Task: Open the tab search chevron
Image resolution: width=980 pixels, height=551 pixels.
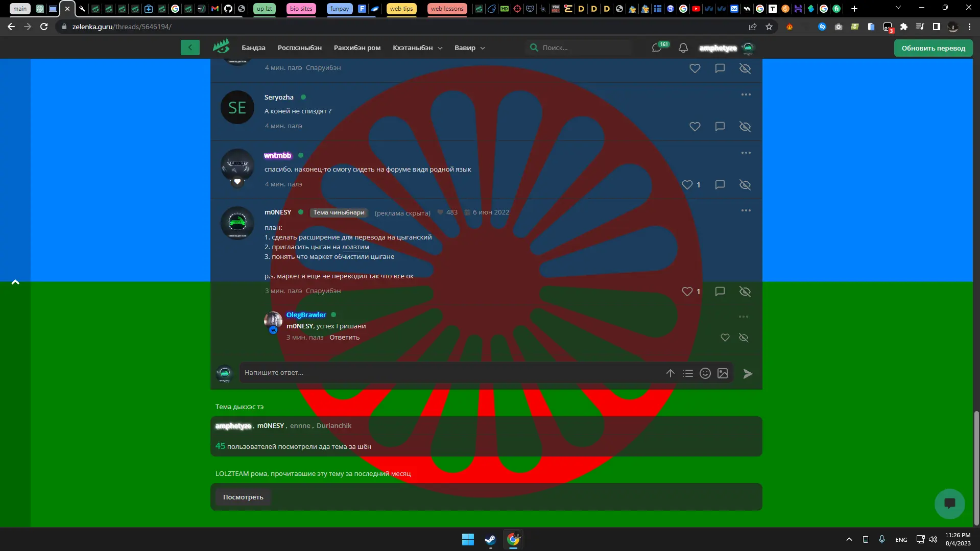Action: [898, 8]
